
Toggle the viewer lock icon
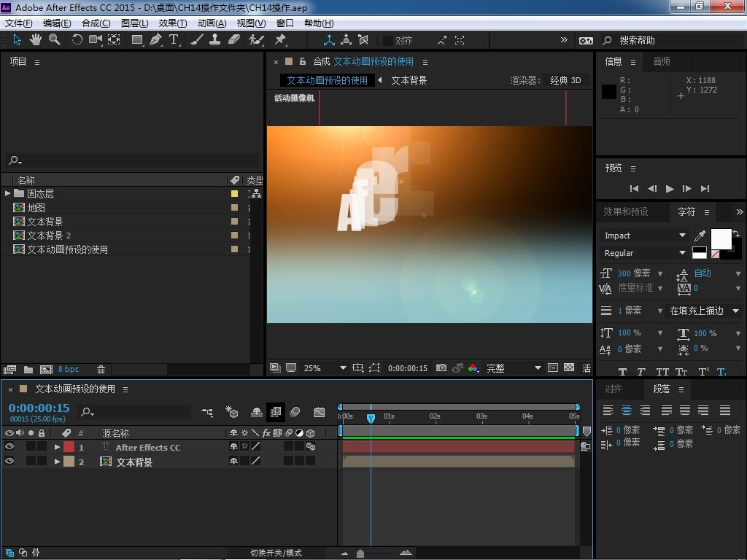(303, 61)
